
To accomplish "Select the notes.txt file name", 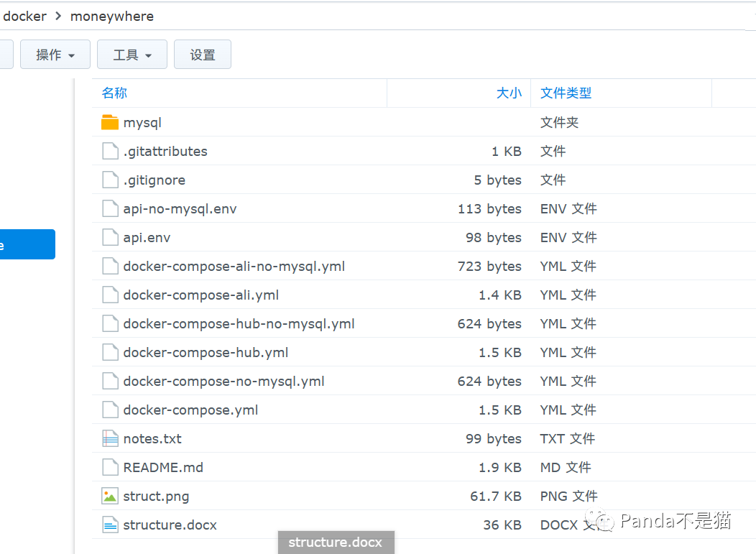I will pos(152,439).
